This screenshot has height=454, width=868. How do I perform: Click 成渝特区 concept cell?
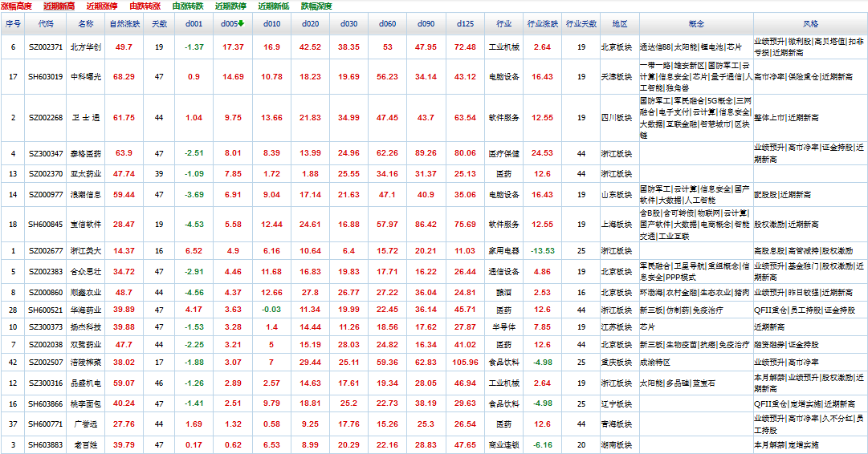(x=655, y=363)
